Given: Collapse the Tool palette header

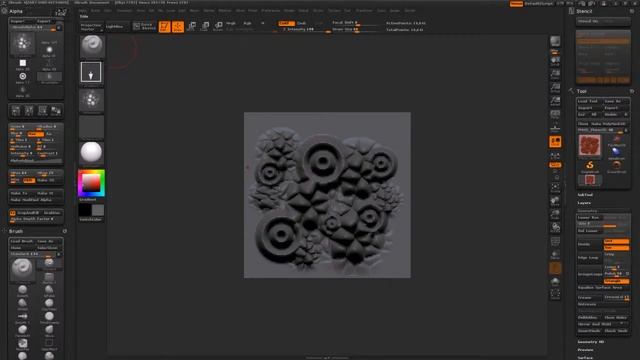Looking at the screenshot, I should (582, 91).
